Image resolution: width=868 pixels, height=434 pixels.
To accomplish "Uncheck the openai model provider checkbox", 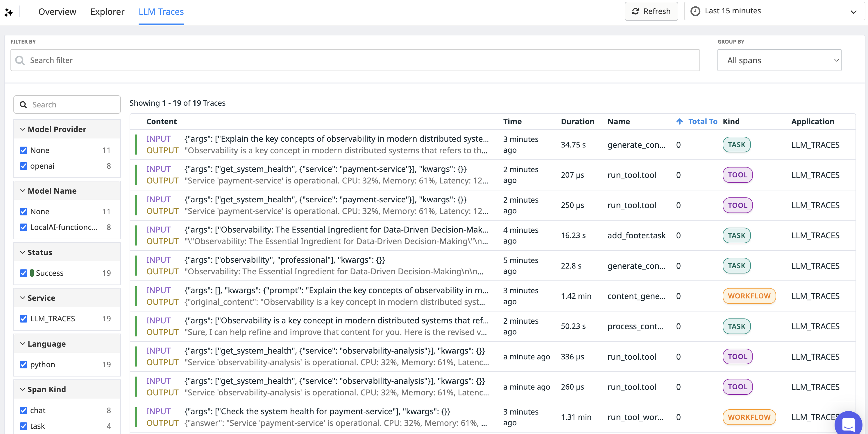I will point(24,166).
